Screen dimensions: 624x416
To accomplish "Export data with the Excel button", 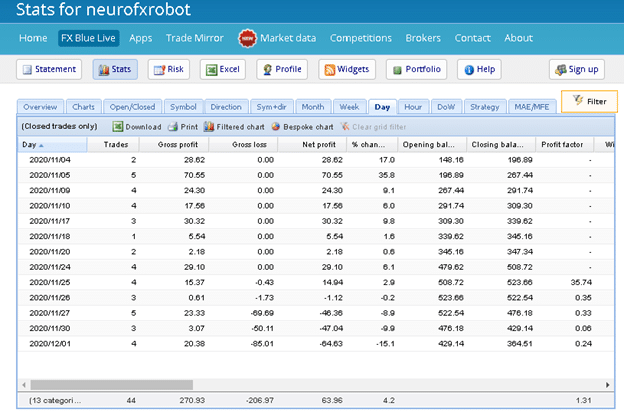I will (x=222, y=69).
